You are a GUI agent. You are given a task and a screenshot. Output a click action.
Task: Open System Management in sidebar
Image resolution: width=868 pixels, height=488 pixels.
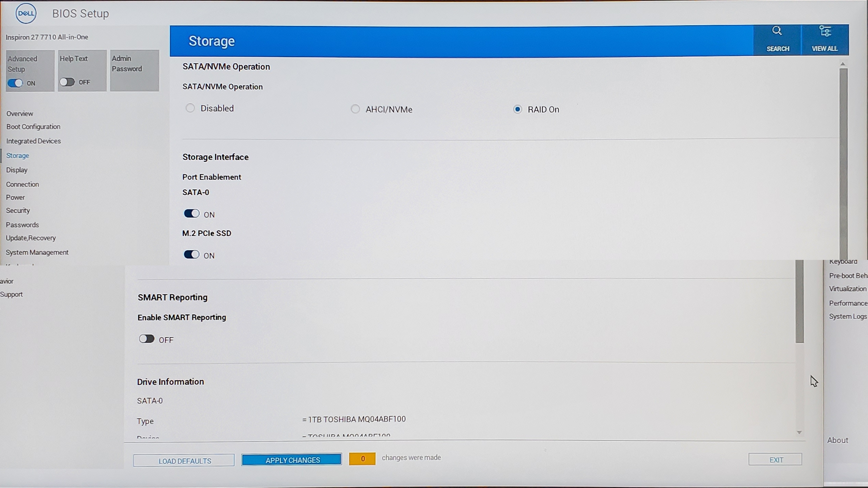point(37,252)
